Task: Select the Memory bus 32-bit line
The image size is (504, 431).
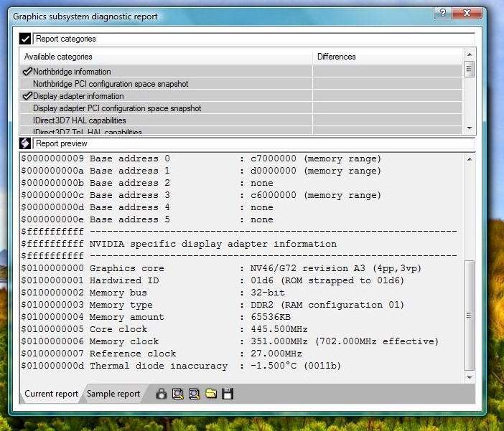Action: pyautogui.click(x=153, y=293)
